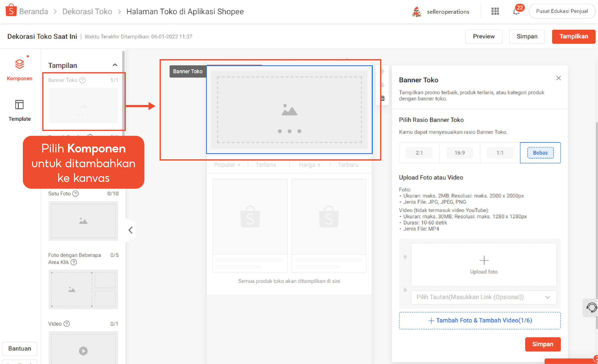Screen dimensions: 598x364
Task: Open the chat support headset icon
Action: click(x=591, y=307)
